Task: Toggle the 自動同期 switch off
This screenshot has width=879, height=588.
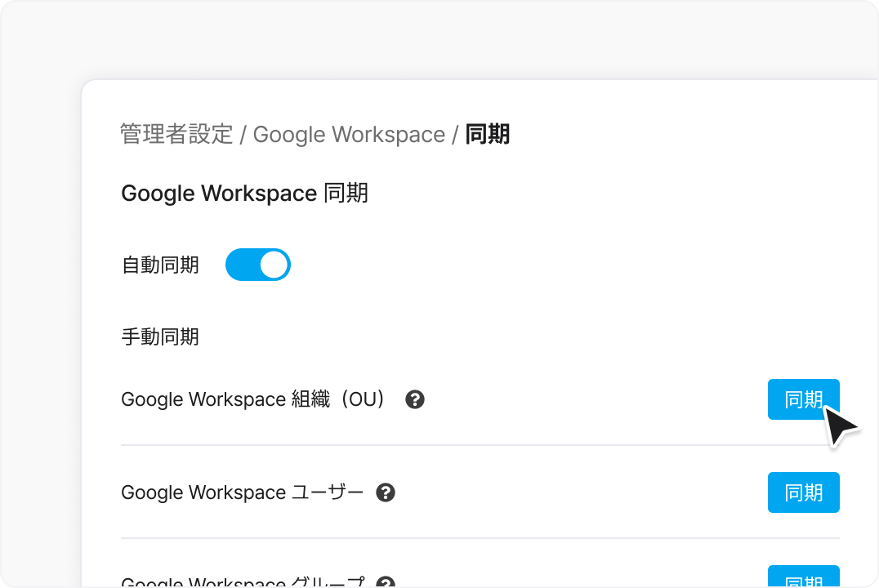Action: (x=258, y=265)
